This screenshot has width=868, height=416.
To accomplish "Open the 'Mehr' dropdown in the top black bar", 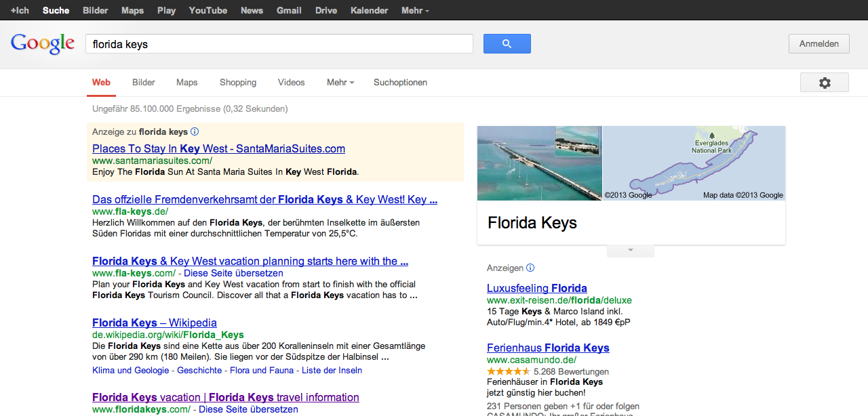I will click(414, 11).
